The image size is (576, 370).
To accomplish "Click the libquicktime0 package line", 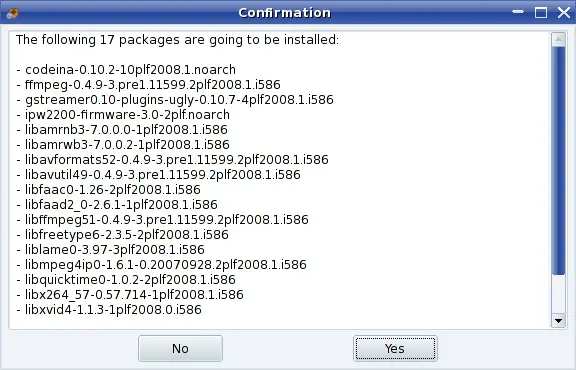I will (126, 280).
